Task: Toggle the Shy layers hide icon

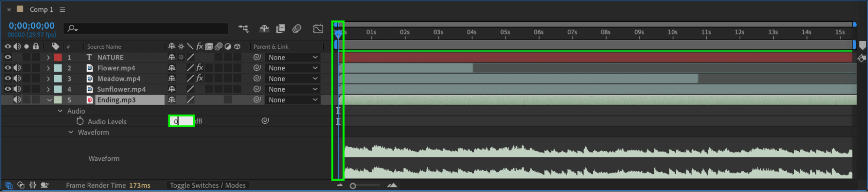Action: pyautogui.click(x=264, y=29)
